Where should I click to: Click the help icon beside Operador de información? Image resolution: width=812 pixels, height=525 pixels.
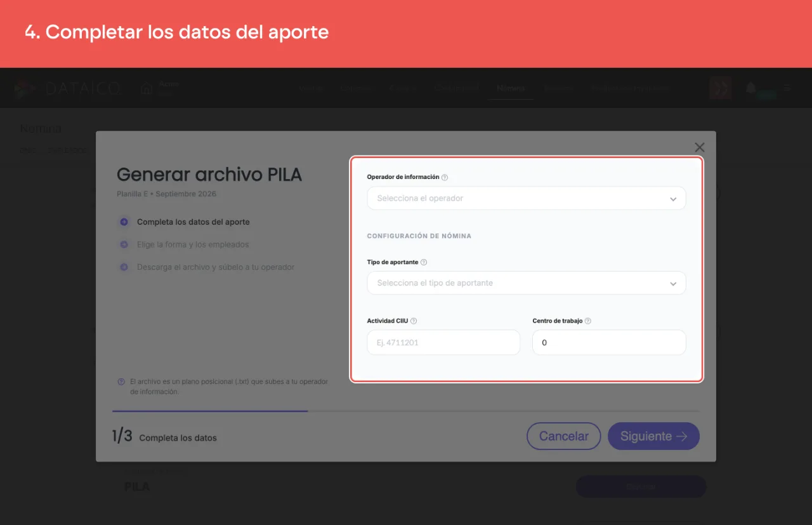point(445,178)
